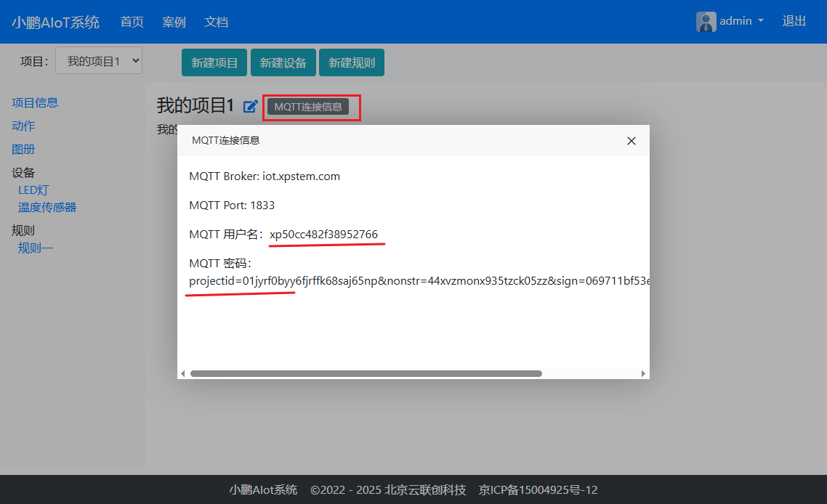Click the 新建项目 button
Image resolution: width=827 pixels, height=504 pixels.
214,62
